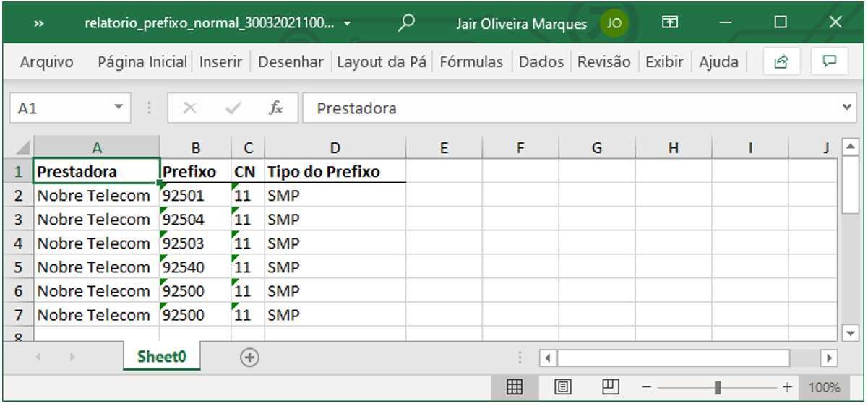The height and width of the screenshot is (406, 868).
Task: Expand the quick access toolbar chevrons
Action: pos(39,24)
